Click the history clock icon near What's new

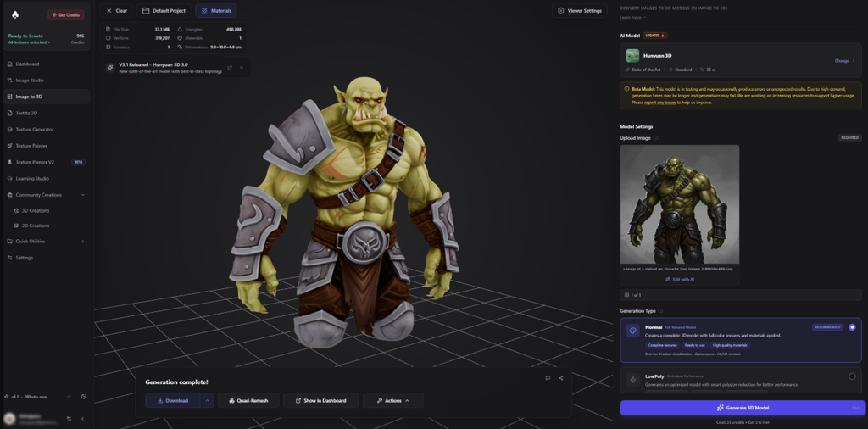[x=84, y=397]
